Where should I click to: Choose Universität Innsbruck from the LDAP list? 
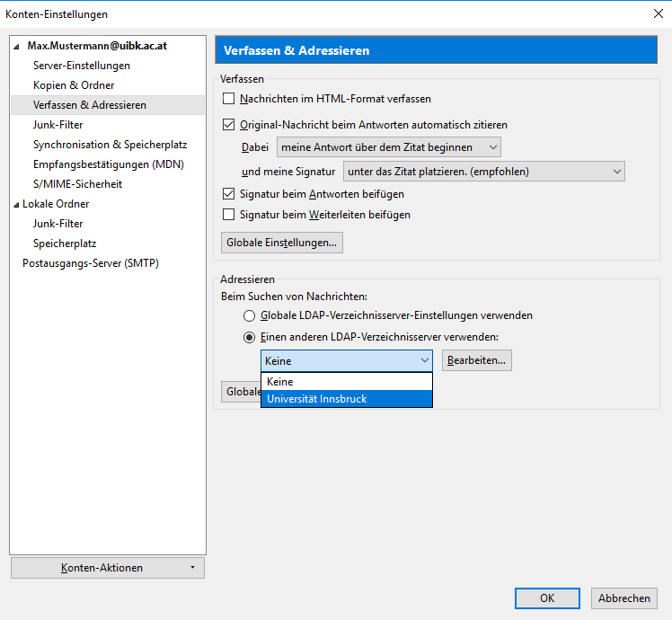pos(346,399)
